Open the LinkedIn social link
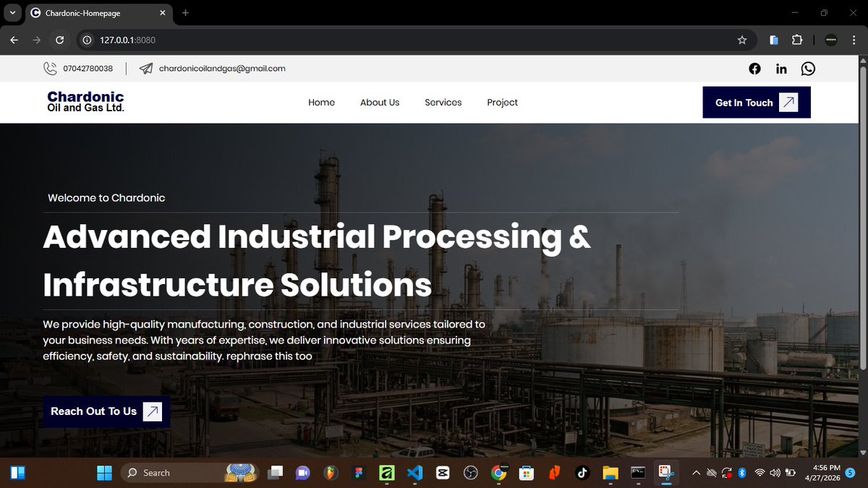868x488 pixels. click(x=781, y=69)
